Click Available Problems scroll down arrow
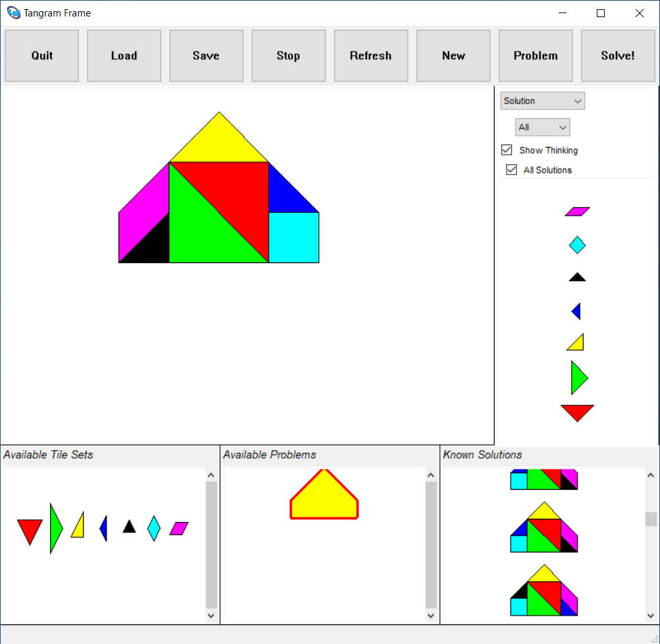Viewport: 660px width, 644px height. coord(431,616)
